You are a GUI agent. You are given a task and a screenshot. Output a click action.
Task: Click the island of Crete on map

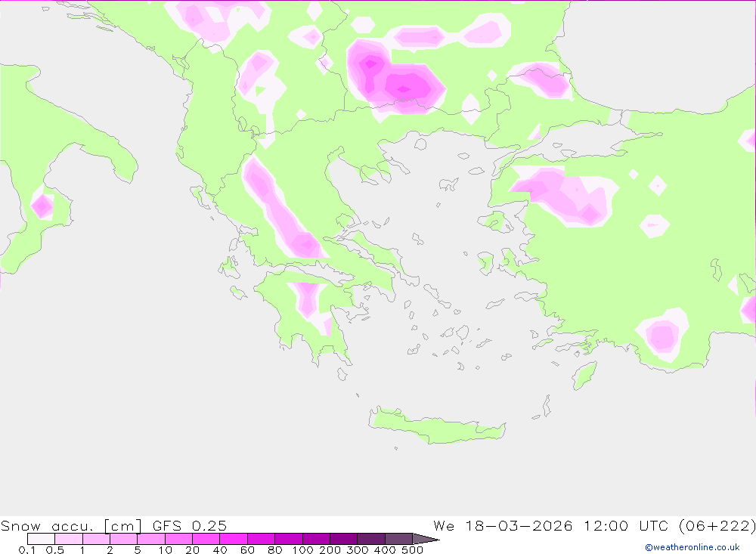pos(436,426)
